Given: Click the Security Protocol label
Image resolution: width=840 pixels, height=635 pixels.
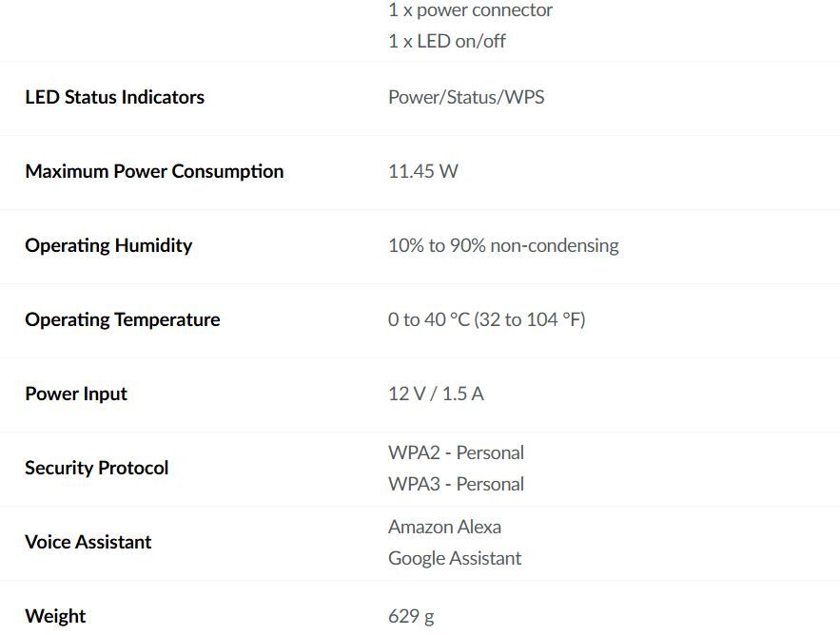Looking at the screenshot, I should pos(96,468).
